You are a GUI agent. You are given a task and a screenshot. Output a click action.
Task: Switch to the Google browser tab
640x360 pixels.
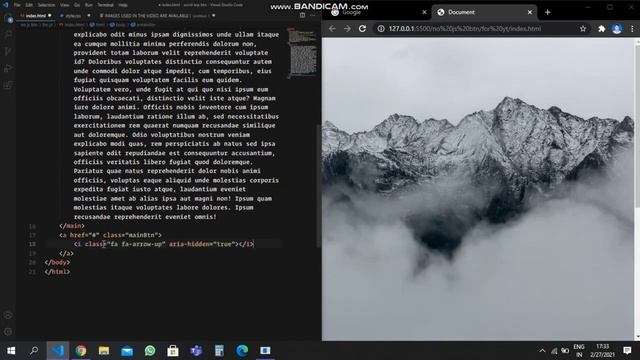tap(378, 12)
